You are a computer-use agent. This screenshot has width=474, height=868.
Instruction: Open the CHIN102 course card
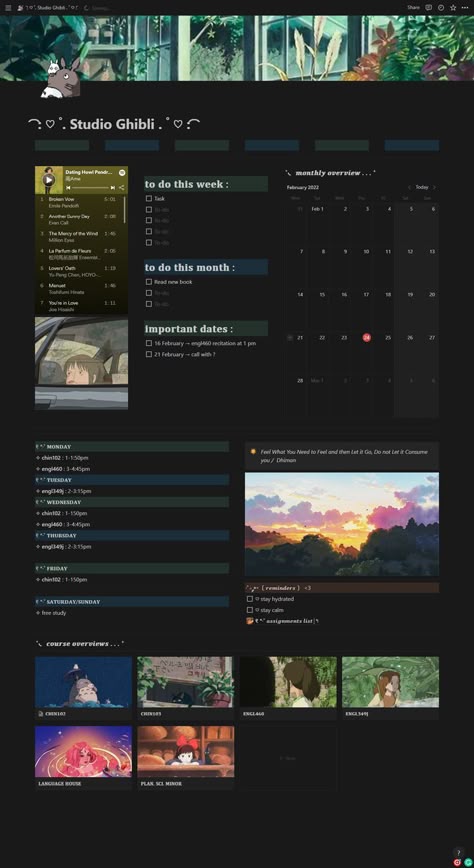point(83,688)
